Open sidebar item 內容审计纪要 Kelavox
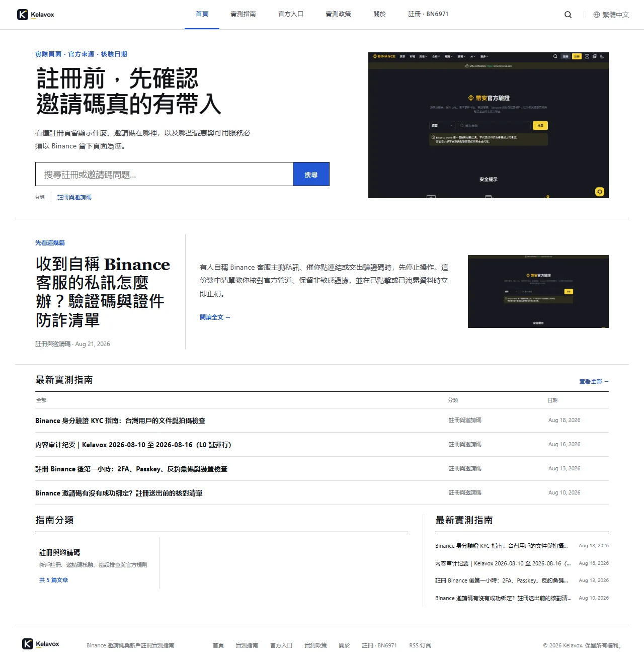This screenshot has height=667, width=644. point(503,563)
